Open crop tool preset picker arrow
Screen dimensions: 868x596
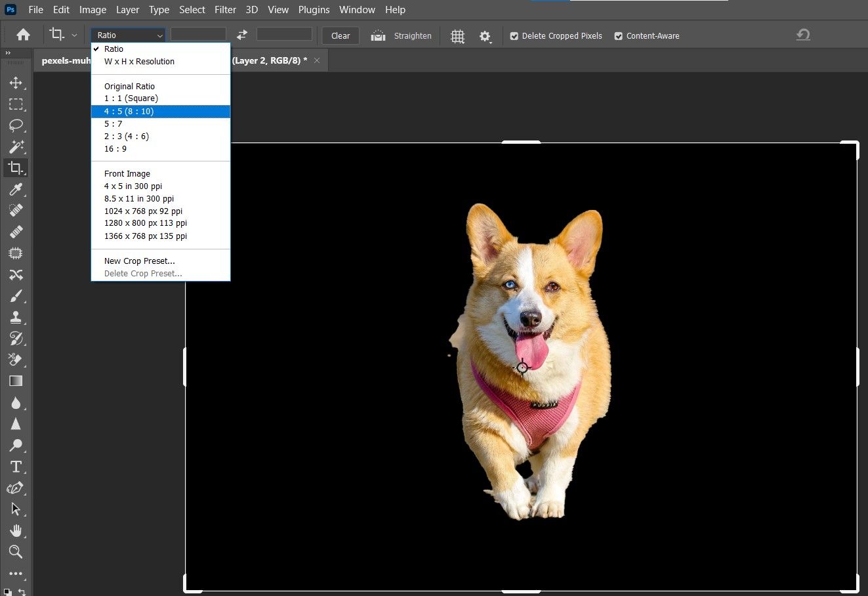point(74,35)
